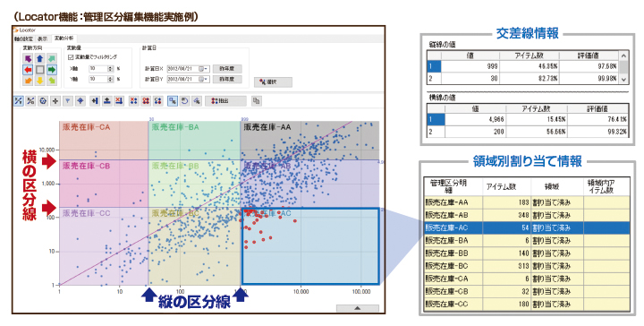Toggle the center square direction button

[x=39, y=70]
